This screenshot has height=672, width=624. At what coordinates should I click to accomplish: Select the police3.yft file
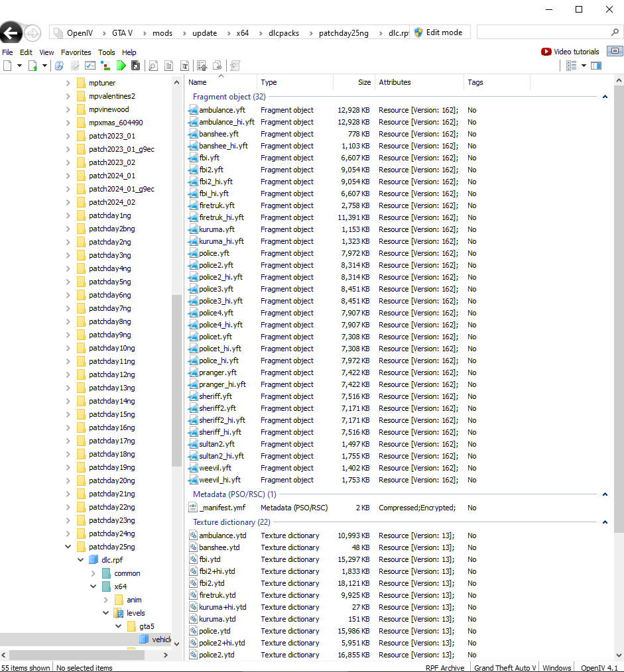pyautogui.click(x=216, y=289)
